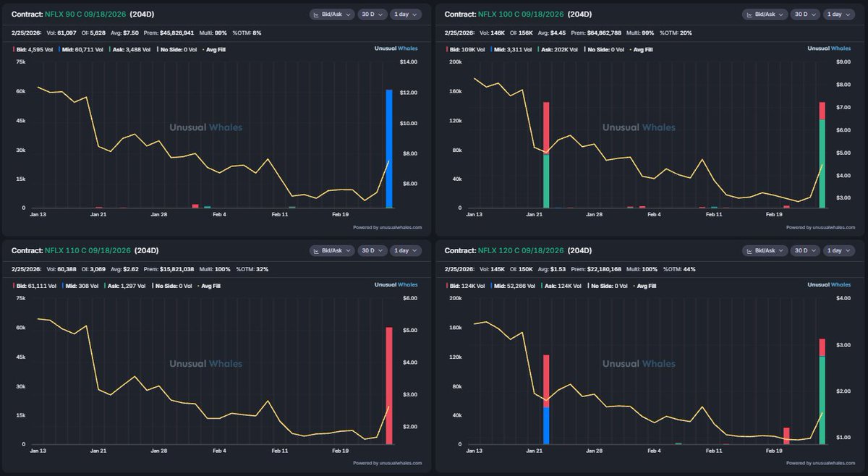The width and height of the screenshot is (868, 476).
Task: Open Bid/Ask dropdown in NFLX 110 C panel
Action: coord(333,250)
